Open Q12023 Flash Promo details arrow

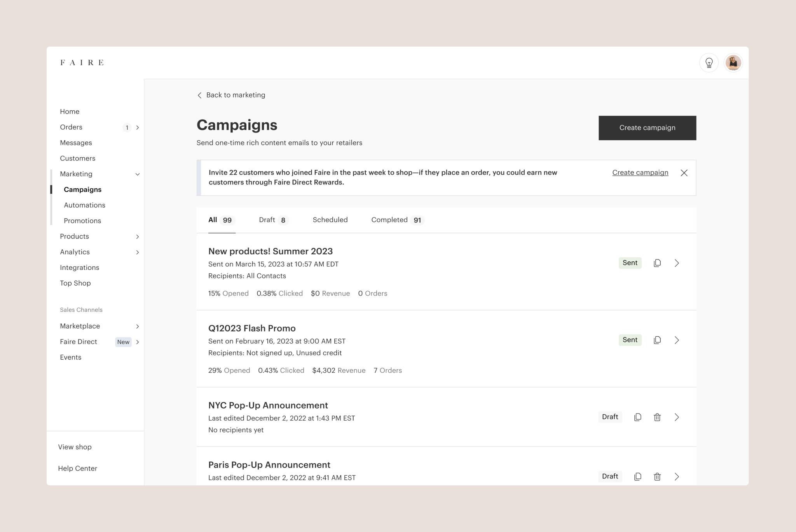click(x=677, y=340)
